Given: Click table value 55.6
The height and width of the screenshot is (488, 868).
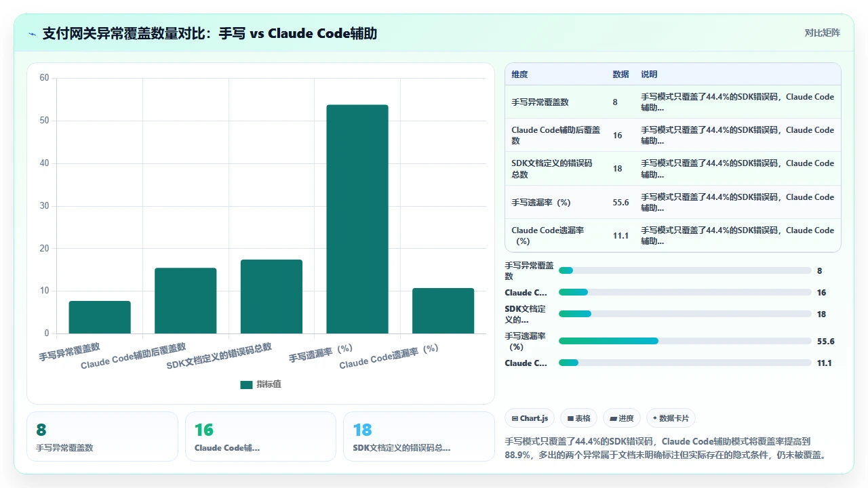Looking at the screenshot, I should (620, 202).
